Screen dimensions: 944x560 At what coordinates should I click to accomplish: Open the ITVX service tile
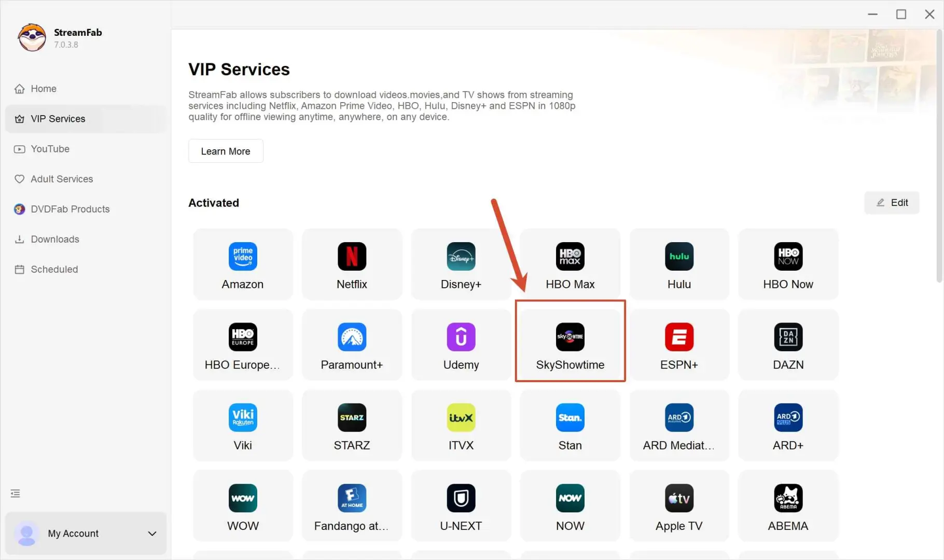click(461, 425)
